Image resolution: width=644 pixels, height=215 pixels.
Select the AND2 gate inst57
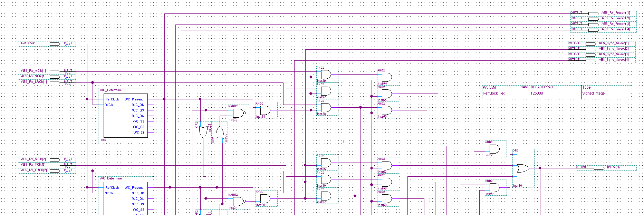tap(387, 165)
